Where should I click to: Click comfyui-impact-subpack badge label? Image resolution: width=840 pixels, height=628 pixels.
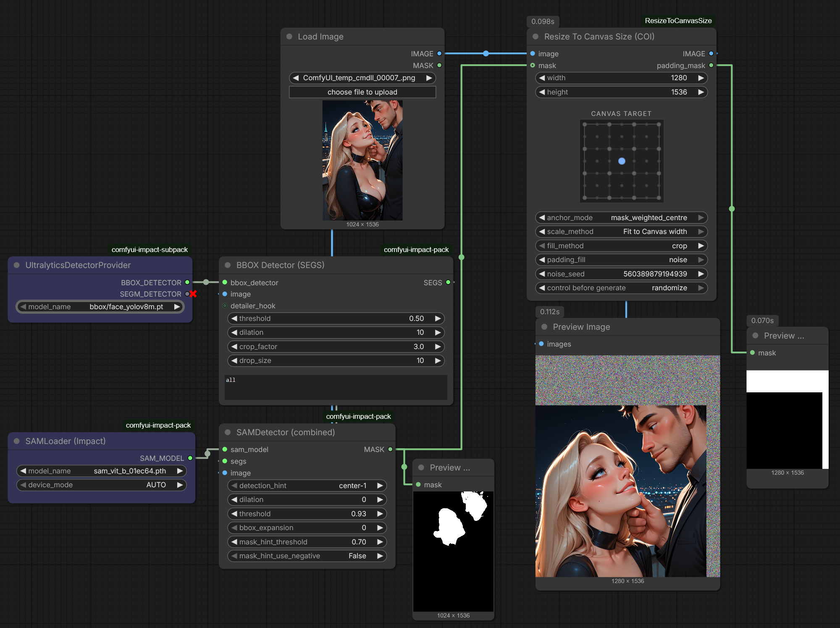coord(150,250)
